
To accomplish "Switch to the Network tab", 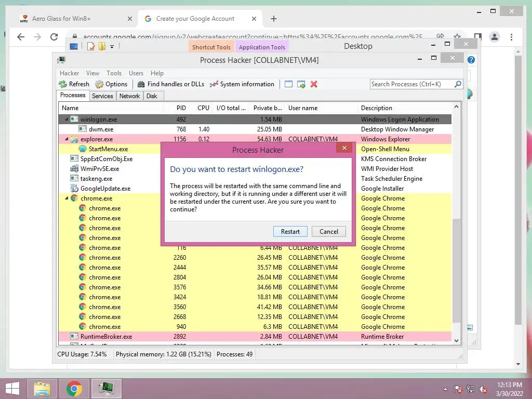I will pos(129,96).
